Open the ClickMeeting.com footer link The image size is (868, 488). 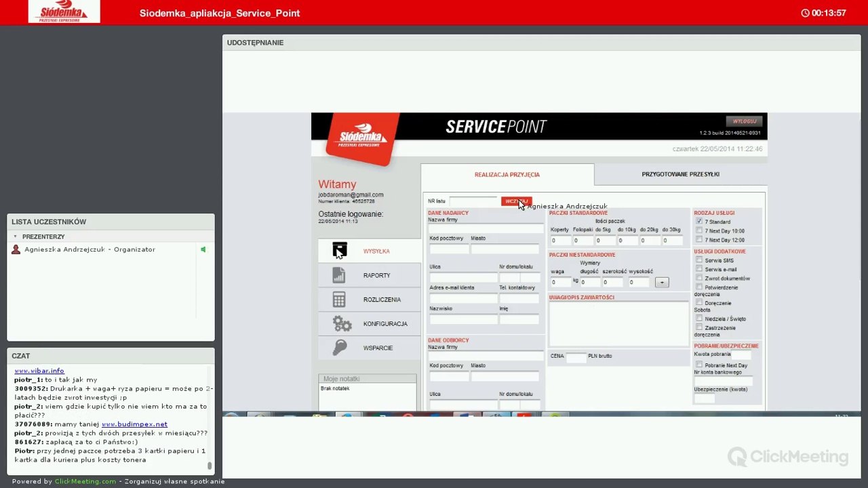click(85, 481)
